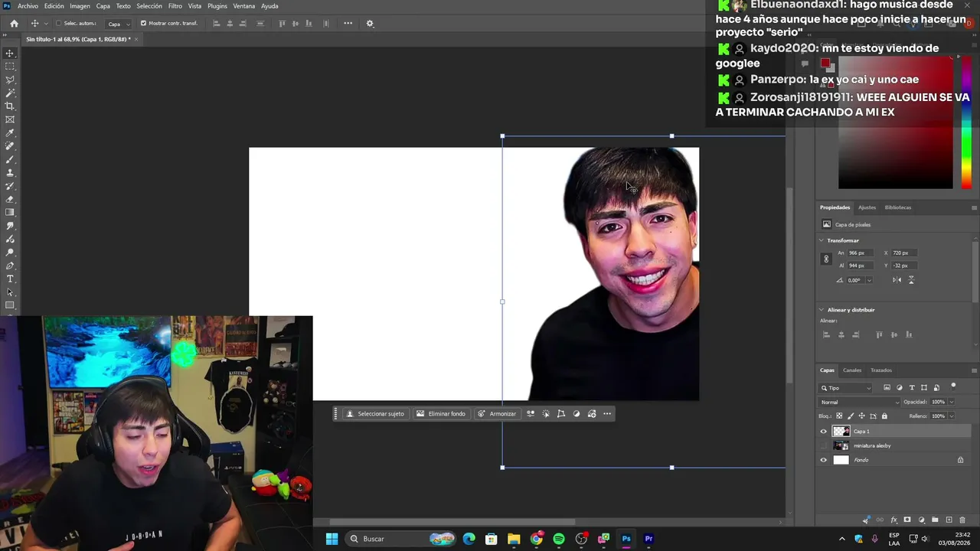Pick a color in the color field
The height and width of the screenshot is (551, 980).
896,122
